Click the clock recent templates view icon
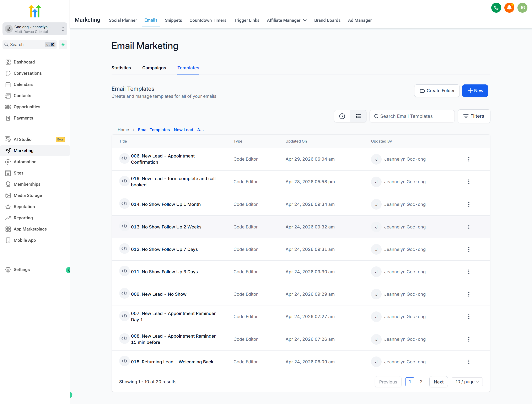Image resolution: width=532 pixels, height=404 pixels. coord(342,116)
